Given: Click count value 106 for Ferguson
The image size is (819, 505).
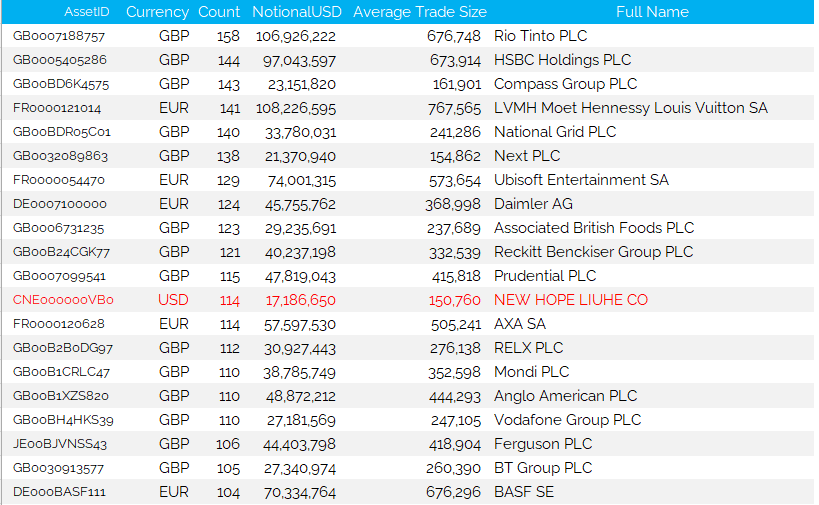Looking at the screenshot, I should [x=228, y=445].
